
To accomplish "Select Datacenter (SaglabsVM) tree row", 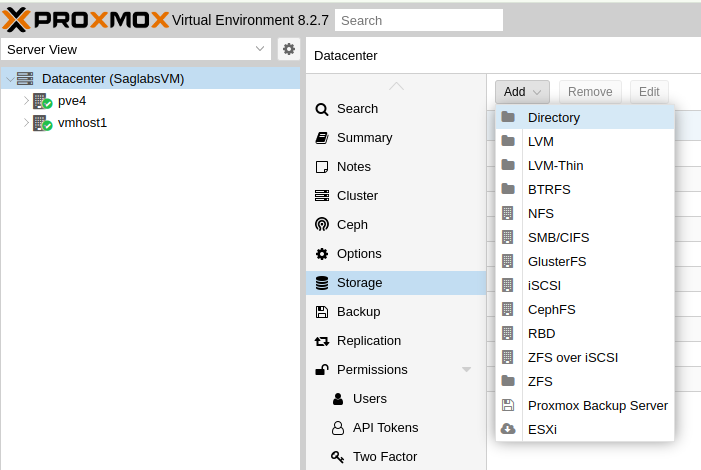I will click(150, 79).
